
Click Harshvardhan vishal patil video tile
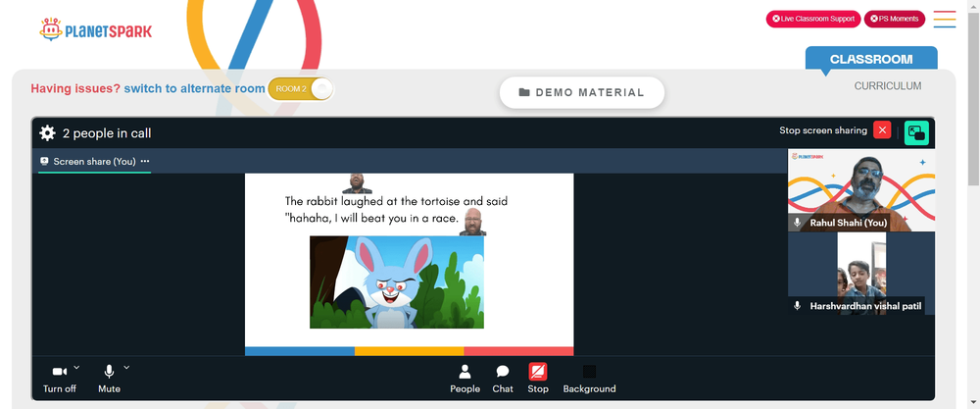861,274
